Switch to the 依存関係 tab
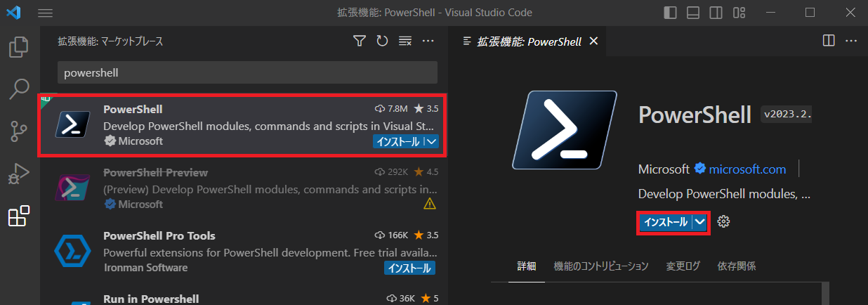 pyautogui.click(x=737, y=266)
